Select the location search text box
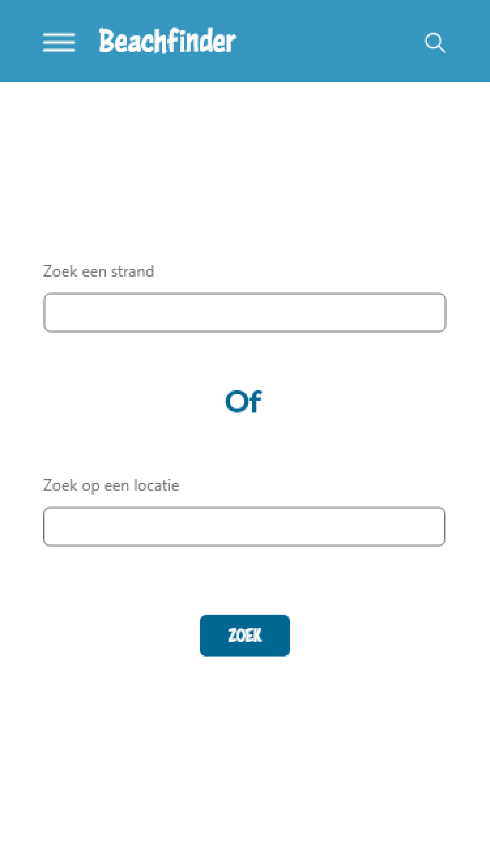 [x=244, y=527]
